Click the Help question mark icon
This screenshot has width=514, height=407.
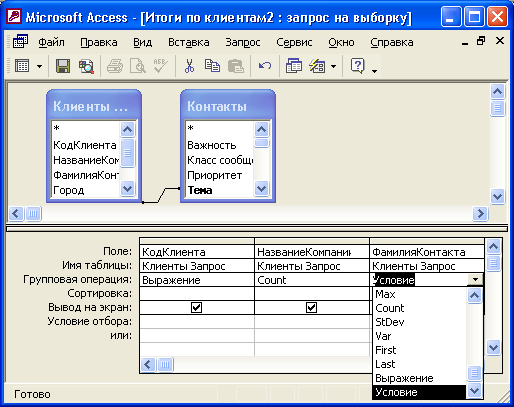358,66
